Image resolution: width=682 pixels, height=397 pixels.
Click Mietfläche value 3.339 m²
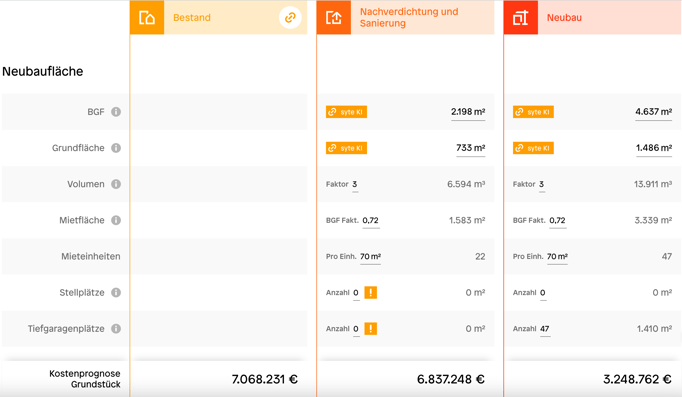(x=653, y=220)
